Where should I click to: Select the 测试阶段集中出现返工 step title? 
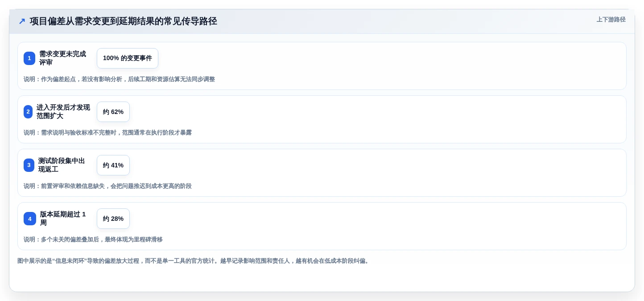pos(62,165)
